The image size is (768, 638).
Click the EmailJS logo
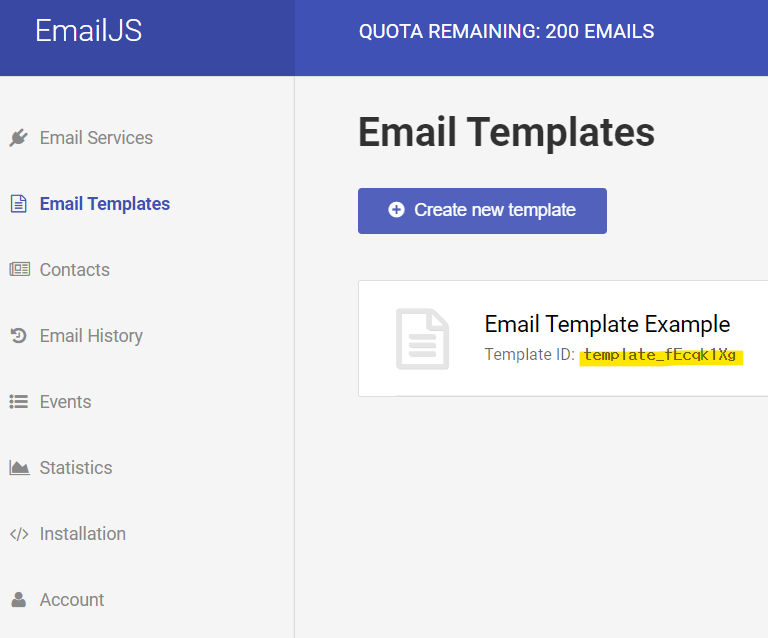89,30
